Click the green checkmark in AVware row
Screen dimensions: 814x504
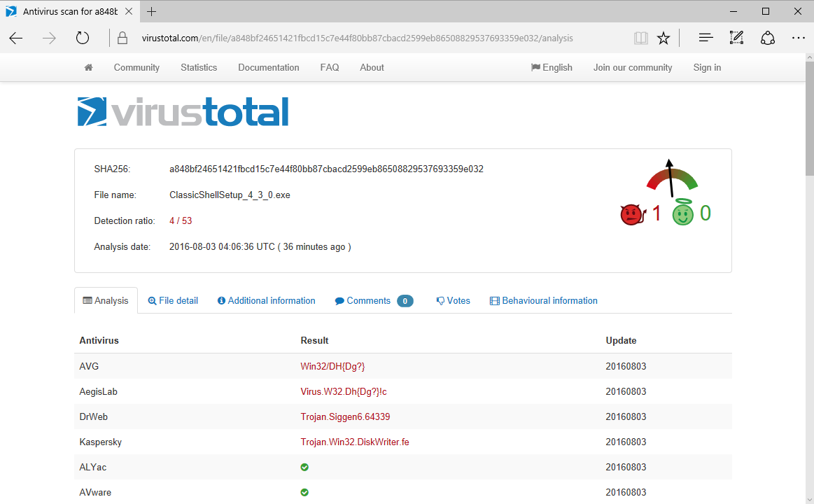click(x=304, y=492)
